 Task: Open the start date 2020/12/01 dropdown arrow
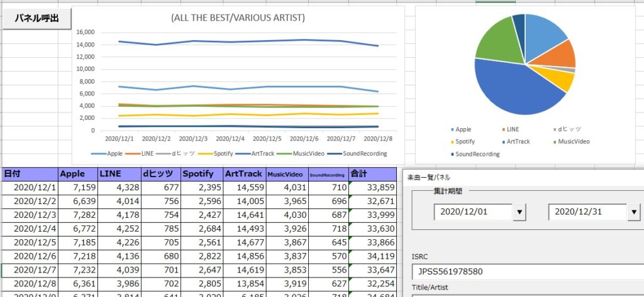(519, 212)
